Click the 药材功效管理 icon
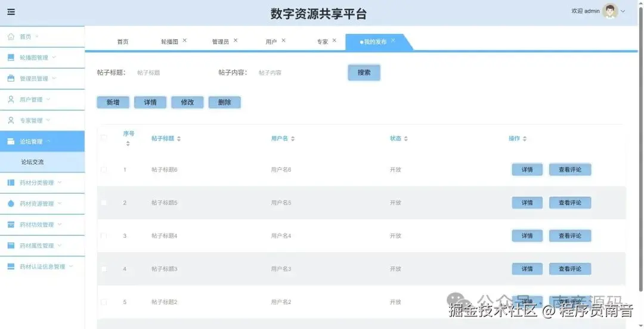 coord(11,225)
